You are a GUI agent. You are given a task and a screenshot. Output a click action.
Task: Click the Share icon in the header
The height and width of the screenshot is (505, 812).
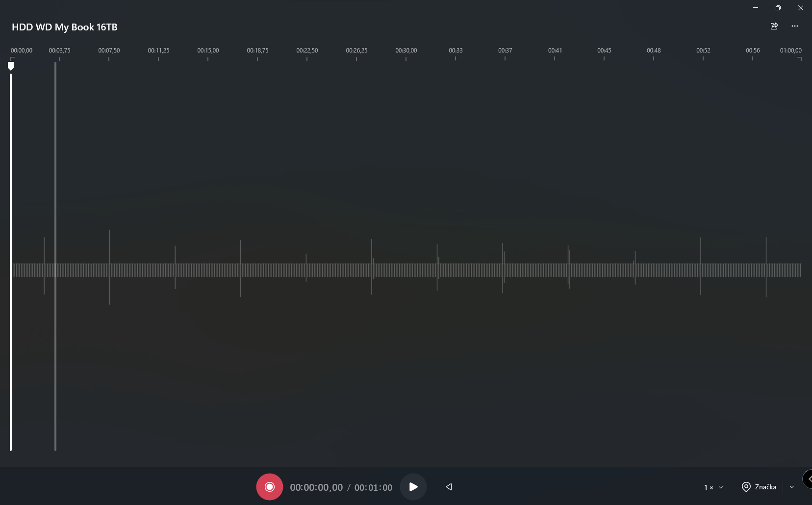coord(774,26)
